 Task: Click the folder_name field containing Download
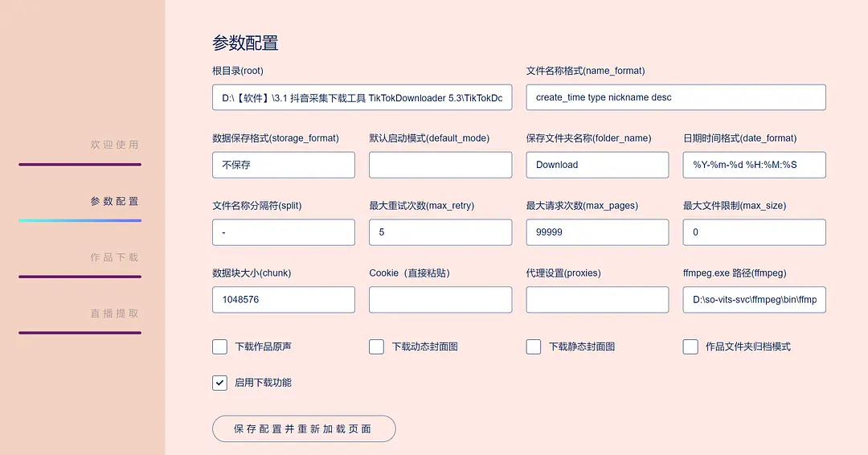pos(597,165)
